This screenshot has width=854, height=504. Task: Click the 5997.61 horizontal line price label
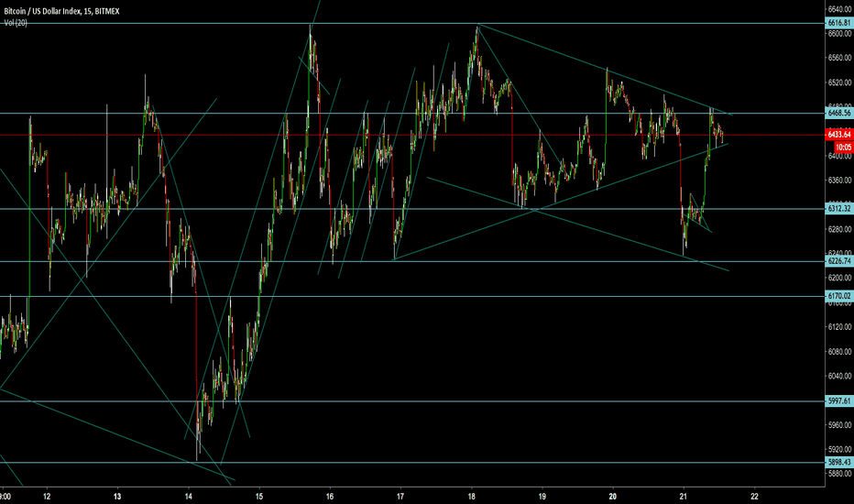(x=838, y=401)
